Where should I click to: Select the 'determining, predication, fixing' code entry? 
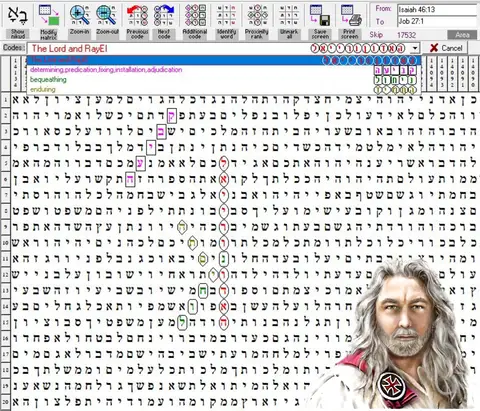click(x=224, y=70)
